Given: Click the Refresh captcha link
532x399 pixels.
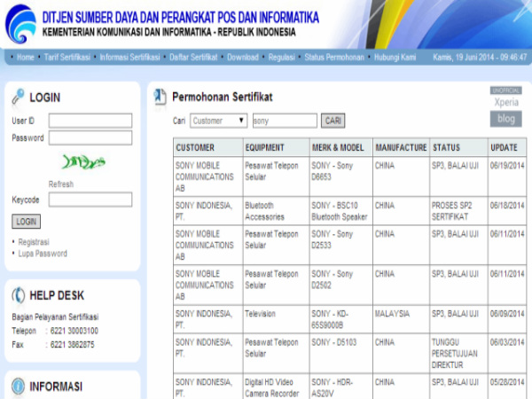Looking at the screenshot, I should tap(61, 184).
